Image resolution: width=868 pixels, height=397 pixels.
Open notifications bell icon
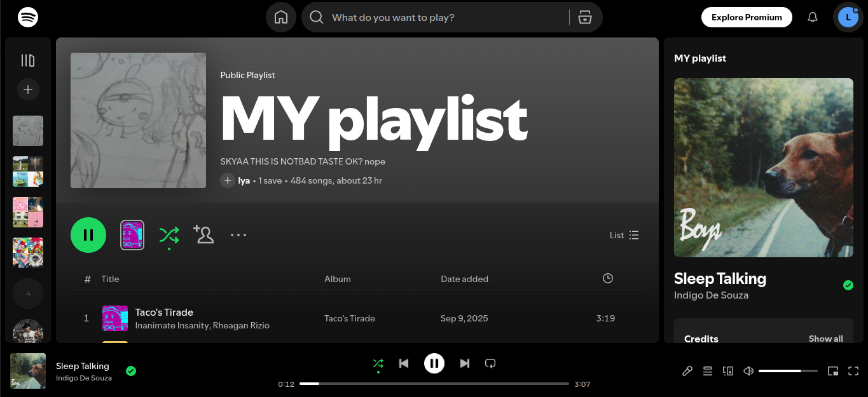tap(812, 17)
